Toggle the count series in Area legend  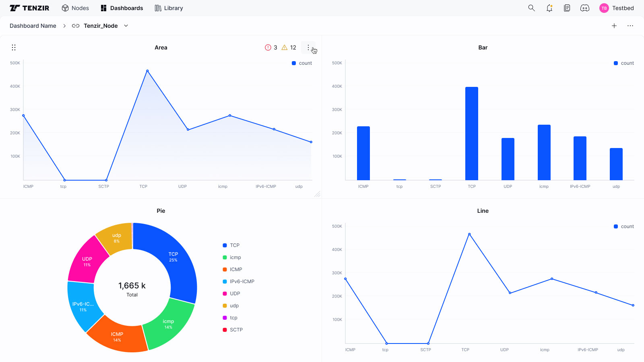[x=302, y=63]
